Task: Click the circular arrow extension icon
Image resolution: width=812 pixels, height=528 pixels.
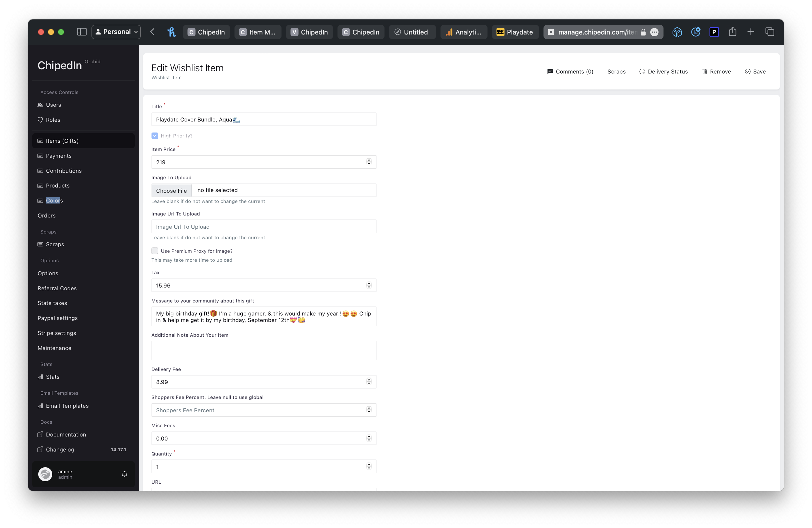Action: 696,32
